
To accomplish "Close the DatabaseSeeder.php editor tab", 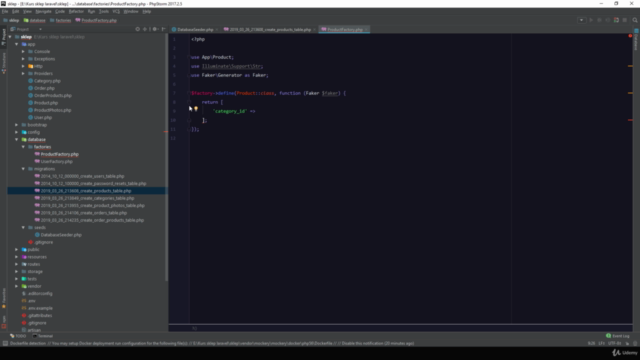I will (217, 29).
